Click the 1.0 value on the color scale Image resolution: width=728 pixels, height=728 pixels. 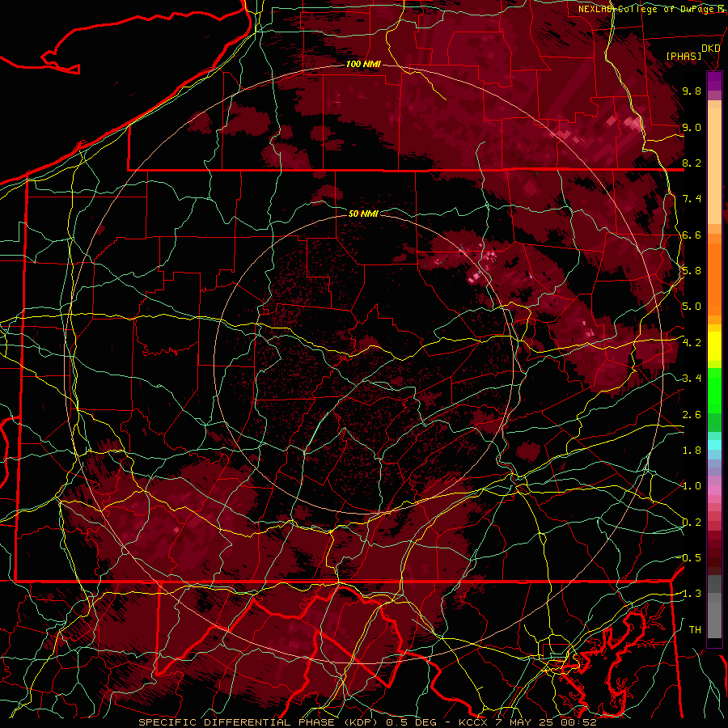point(692,486)
